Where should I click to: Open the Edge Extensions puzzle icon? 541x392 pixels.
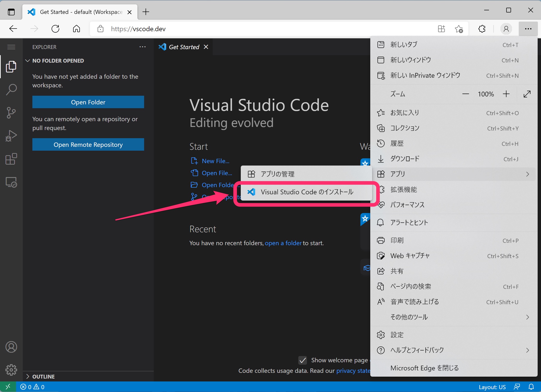click(482, 29)
